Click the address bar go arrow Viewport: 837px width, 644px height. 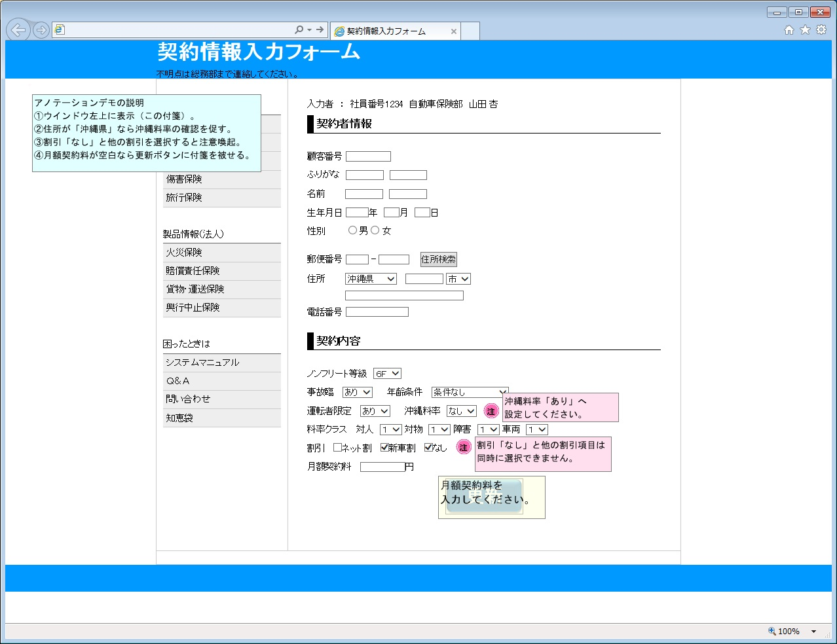[x=320, y=29]
